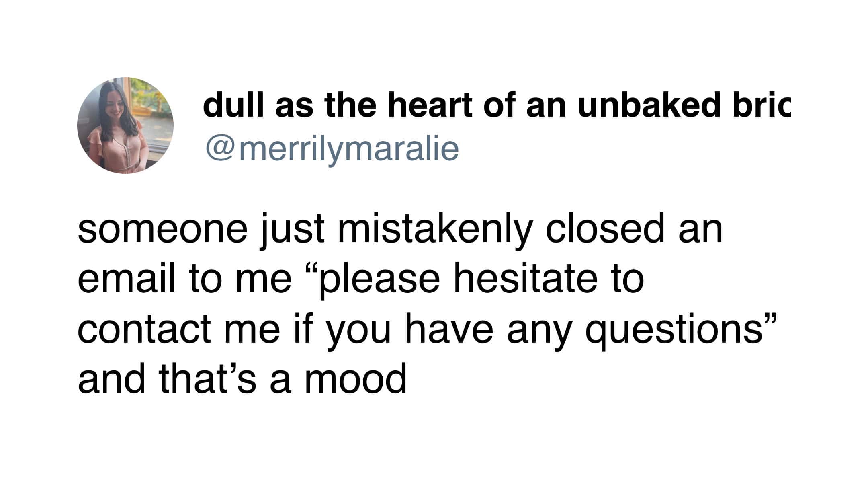Open the display name "dull as the heart of an unbaked bric"
The image size is (868, 481).
pos(496,105)
